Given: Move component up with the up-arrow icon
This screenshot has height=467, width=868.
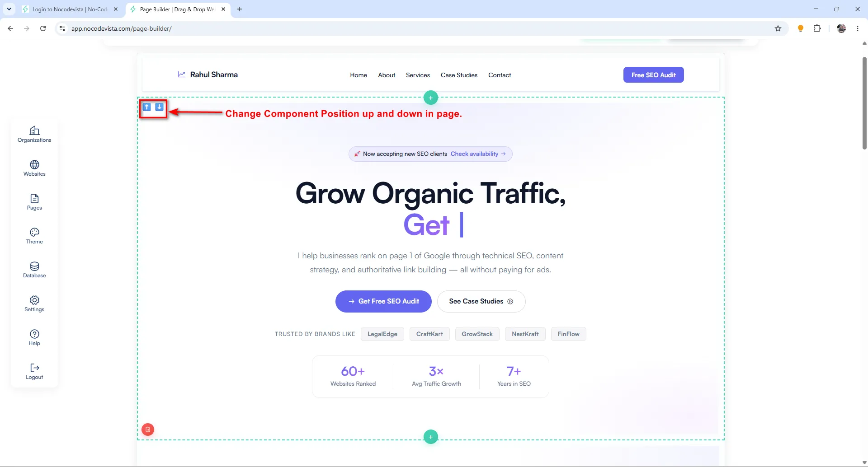Looking at the screenshot, I should (147, 107).
